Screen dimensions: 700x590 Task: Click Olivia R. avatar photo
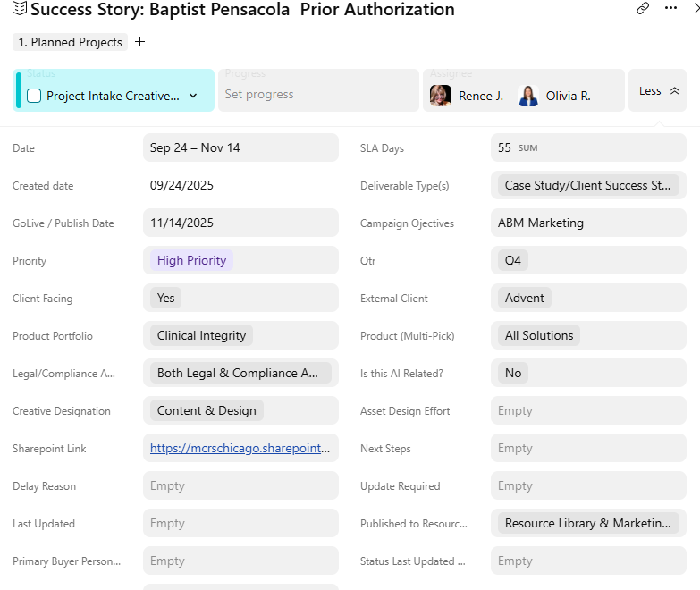[x=528, y=96]
